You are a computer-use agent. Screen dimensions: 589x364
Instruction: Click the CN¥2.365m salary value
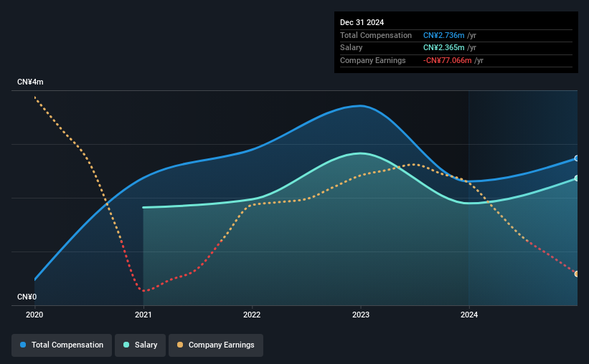tap(443, 48)
